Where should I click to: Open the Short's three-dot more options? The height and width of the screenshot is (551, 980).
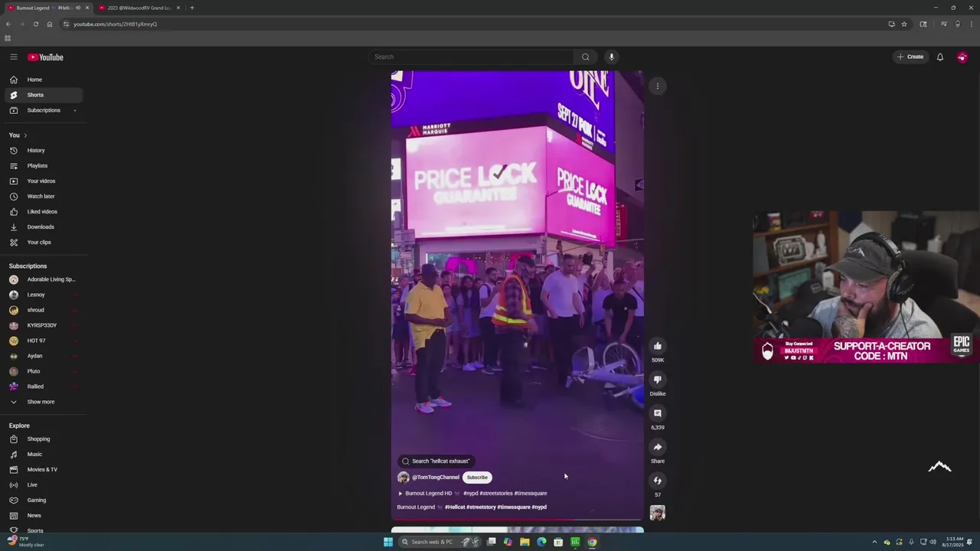pyautogui.click(x=657, y=86)
